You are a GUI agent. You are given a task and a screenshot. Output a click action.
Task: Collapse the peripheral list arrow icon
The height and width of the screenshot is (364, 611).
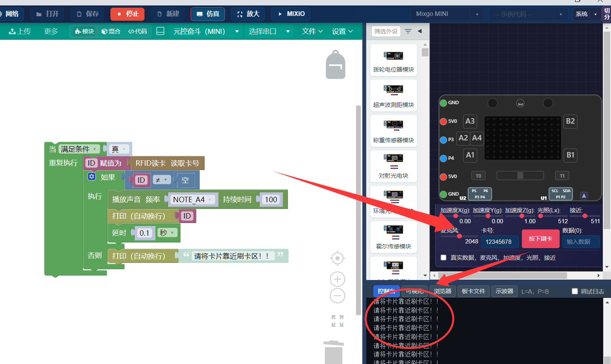420,31
